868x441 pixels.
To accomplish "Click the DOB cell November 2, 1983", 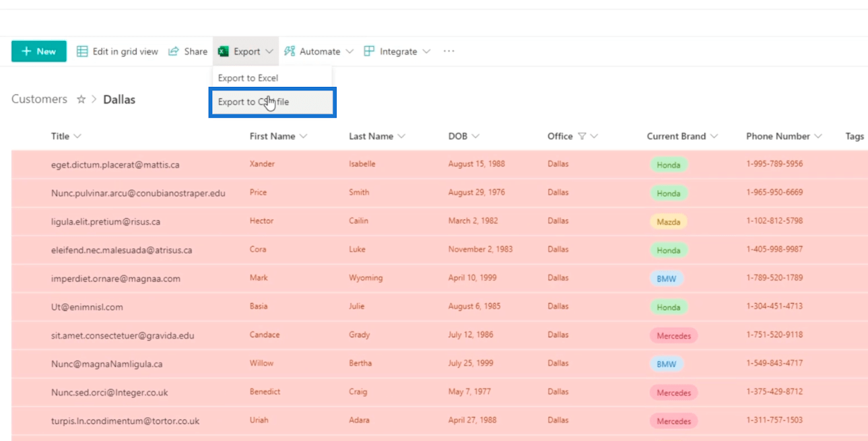I will 481,249.
